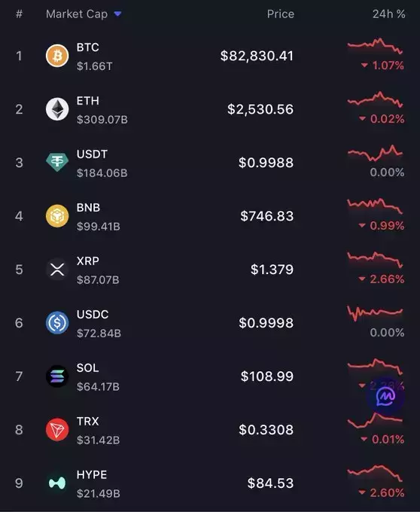Select the SOL $64.17B market cap
420x512 pixels.
coord(98,386)
